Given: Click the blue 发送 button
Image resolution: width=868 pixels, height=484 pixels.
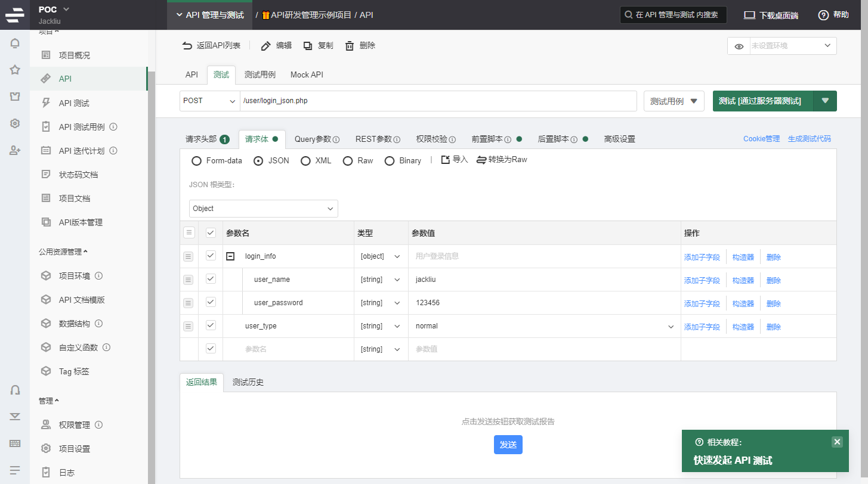Looking at the screenshot, I should (x=508, y=445).
